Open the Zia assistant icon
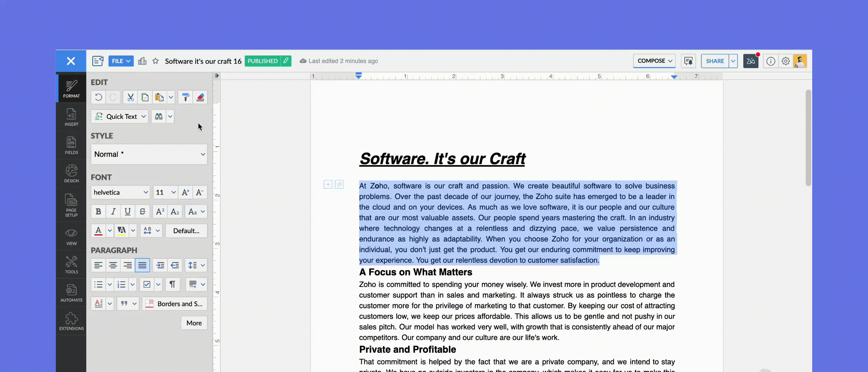Image resolution: width=868 pixels, height=372 pixels. click(x=751, y=61)
